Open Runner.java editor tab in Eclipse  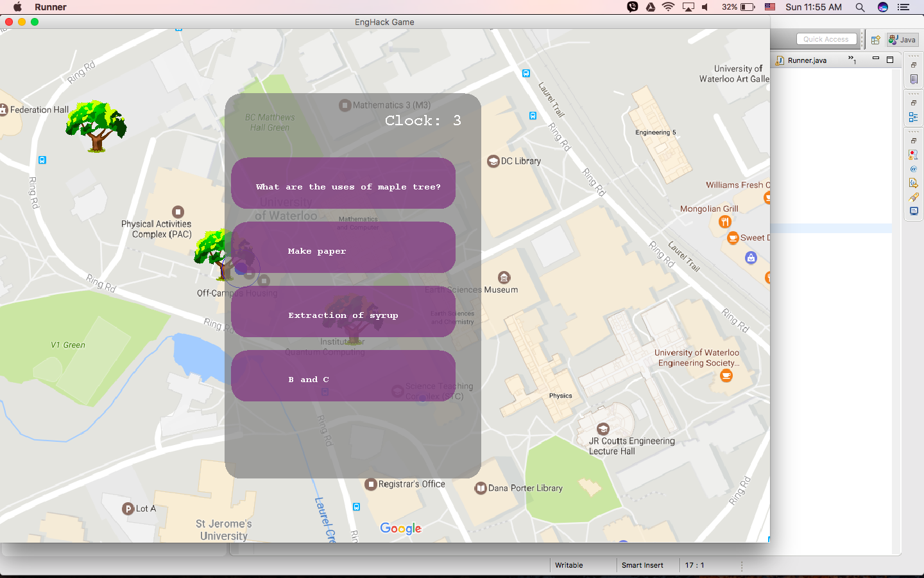click(x=801, y=60)
